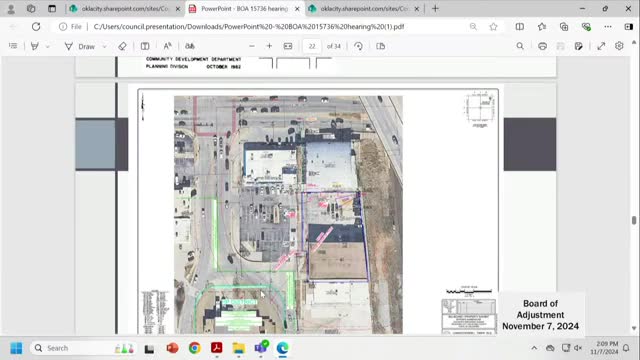The width and height of the screenshot is (640, 360).
Task: Switch to the last oklacity.sharepoint.com tab
Action: (x=364, y=9)
